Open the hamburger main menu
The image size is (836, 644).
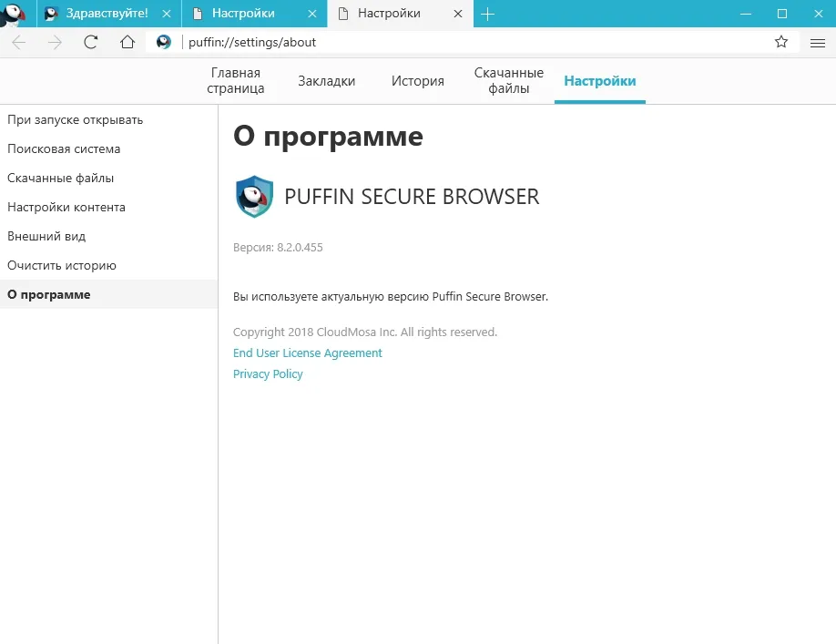pos(818,43)
